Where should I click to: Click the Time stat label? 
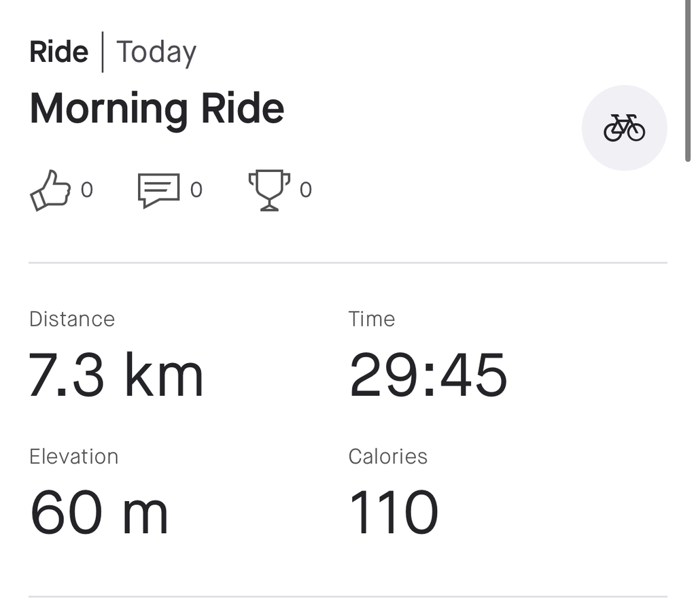pyautogui.click(x=372, y=319)
